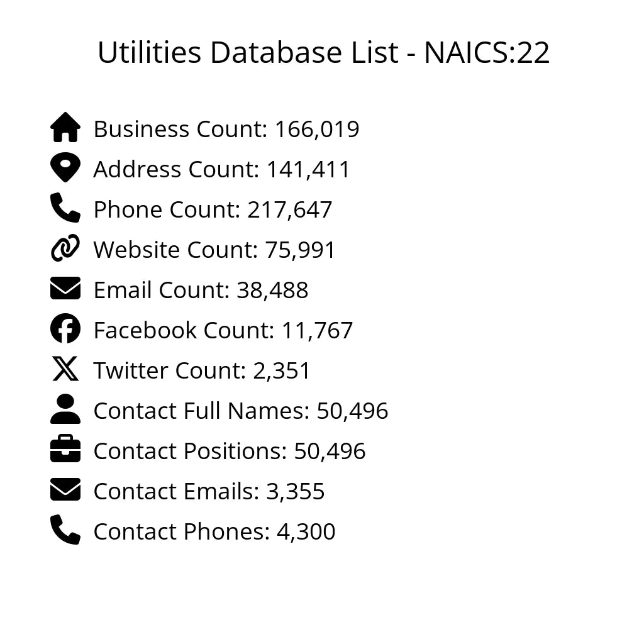Click the phone icon beside Contact Phones
Viewport: 644px width, 644px height.
[x=65, y=530]
